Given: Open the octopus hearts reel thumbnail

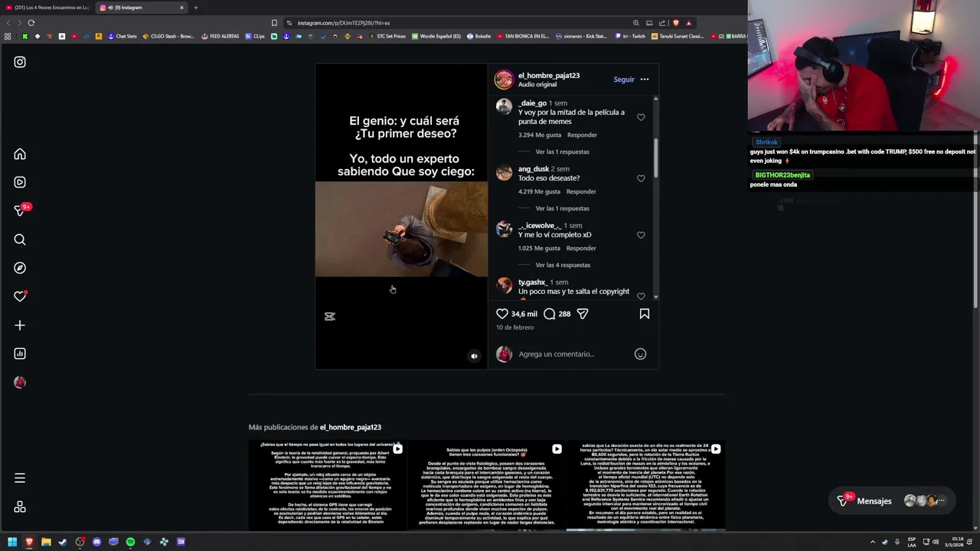Looking at the screenshot, I should [487, 485].
